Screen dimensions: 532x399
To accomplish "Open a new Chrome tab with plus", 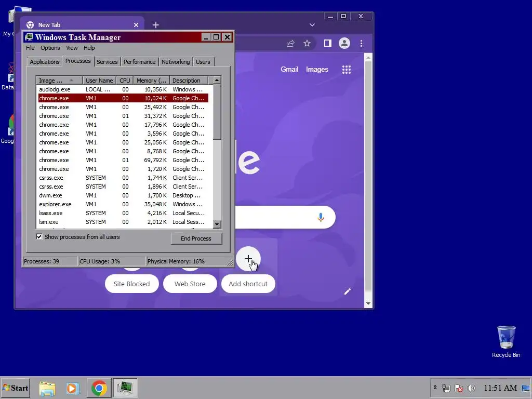I will pyautogui.click(x=156, y=25).
